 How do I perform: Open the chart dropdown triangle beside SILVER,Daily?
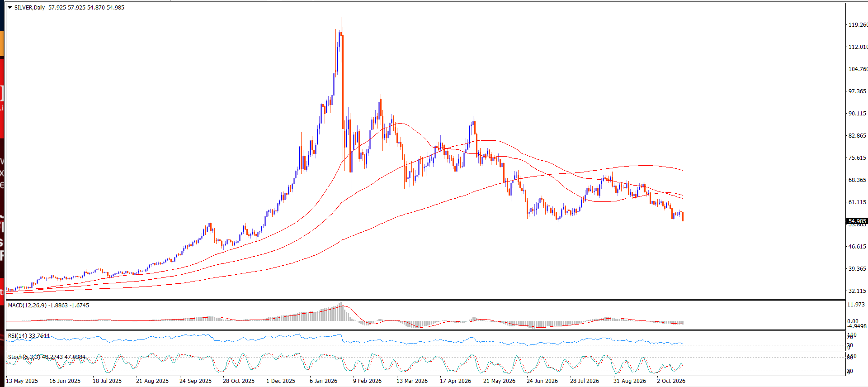coord(9,8)
